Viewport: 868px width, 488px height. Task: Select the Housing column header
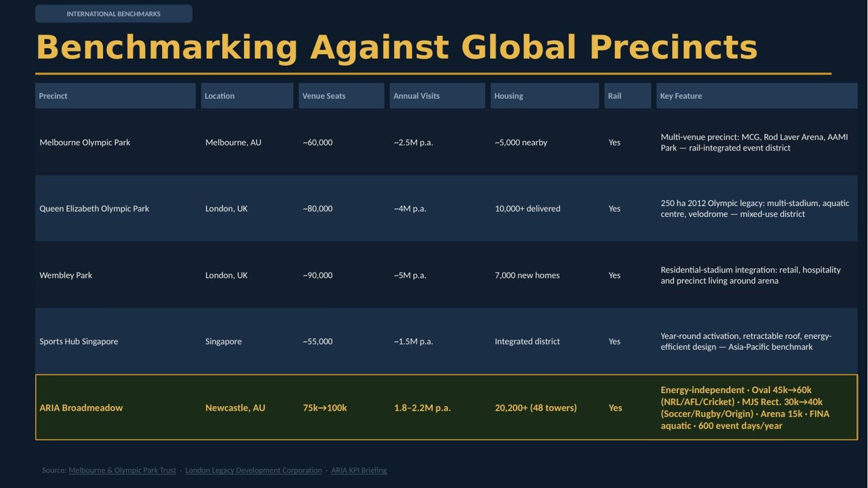tap(545, 96)
